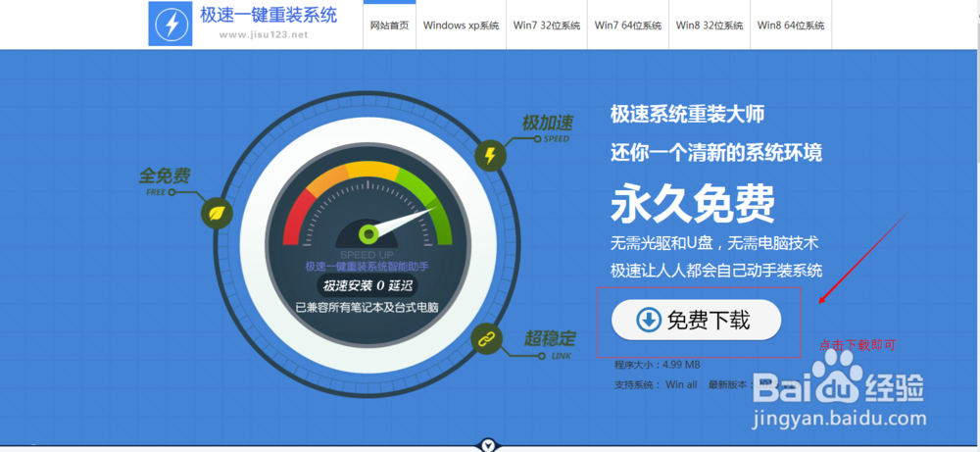Click the chain link icon for 超稳定
The width and height of the screenshot is (980, 452).
coord(486,339)
